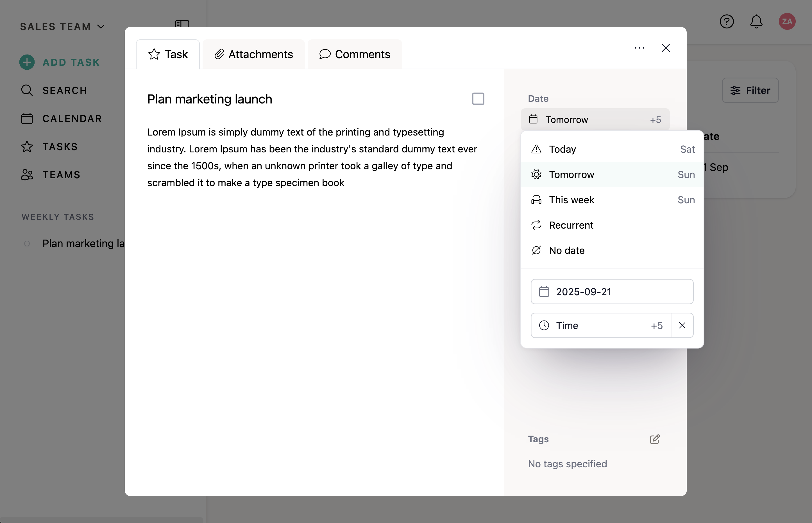The width and height of the screenshot is (812, 523).
Task: Click the help question mark icon
Action: coord(727,22)
